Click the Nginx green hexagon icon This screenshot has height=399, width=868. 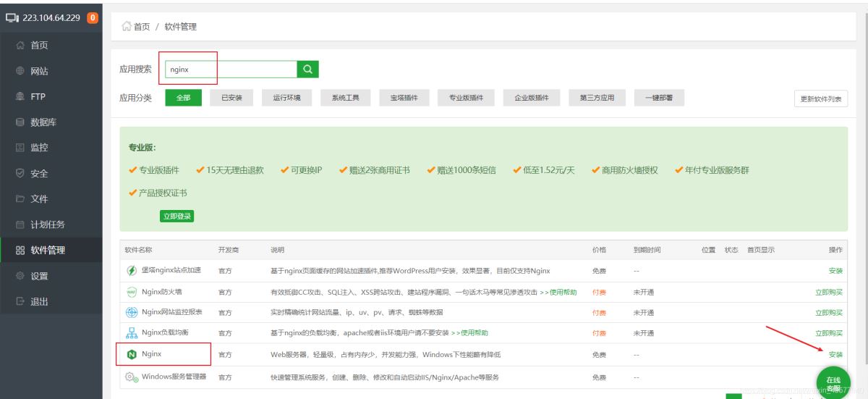tap(132, 355)
